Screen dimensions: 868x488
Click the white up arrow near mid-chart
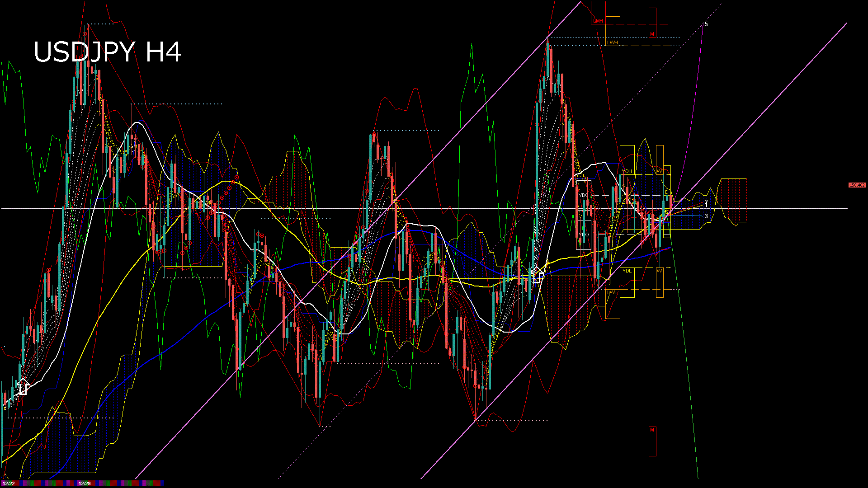(x=537, y=275)
